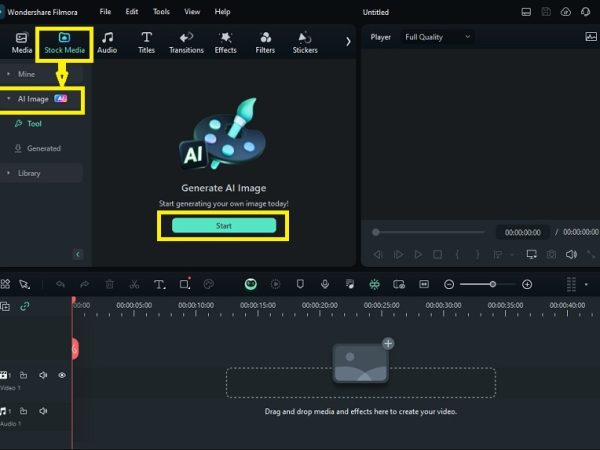Record voiceover with microphone icon
Viewport: 600px width, 450px height.
[x=325, y=284]
